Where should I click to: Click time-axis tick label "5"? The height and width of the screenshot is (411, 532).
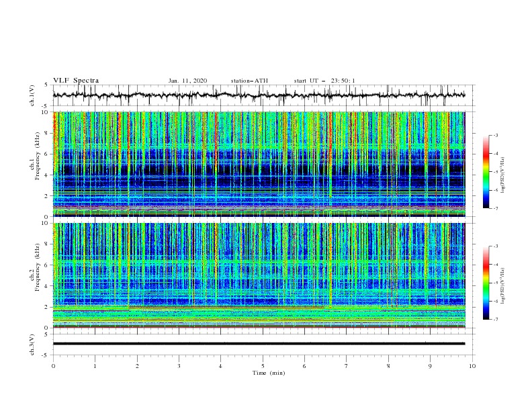(263, 366)
